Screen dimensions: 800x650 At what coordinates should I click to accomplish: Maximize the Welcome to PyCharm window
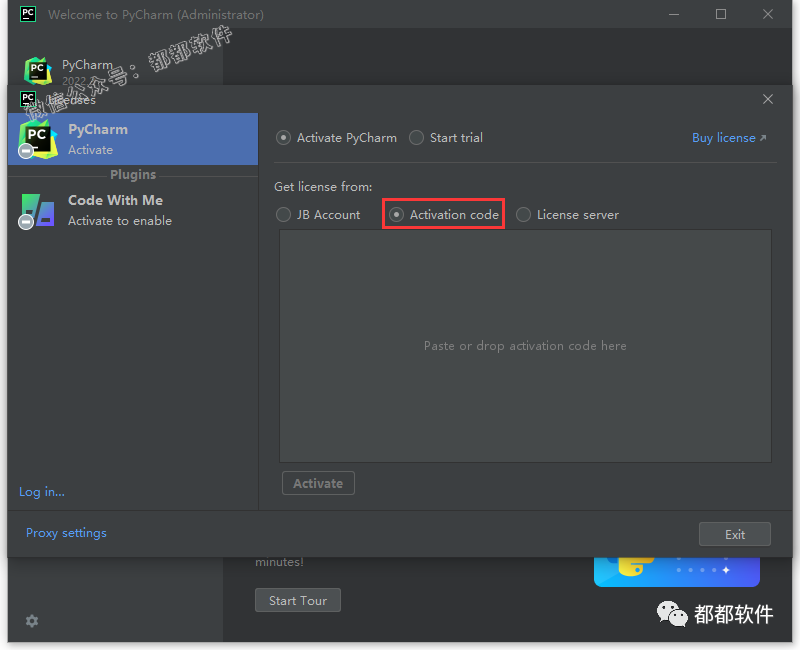[x=720, y=14]
